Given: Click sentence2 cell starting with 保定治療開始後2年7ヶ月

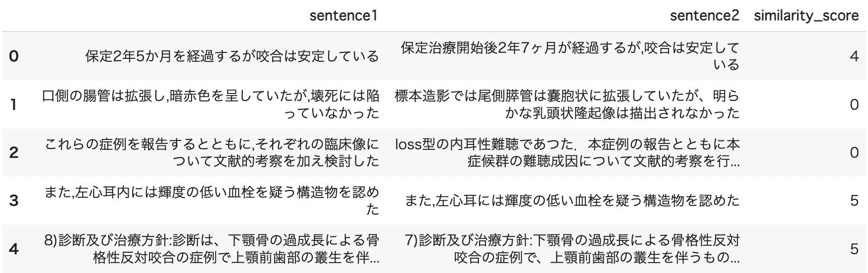Looking at the screenshot, I should (570, 56).
